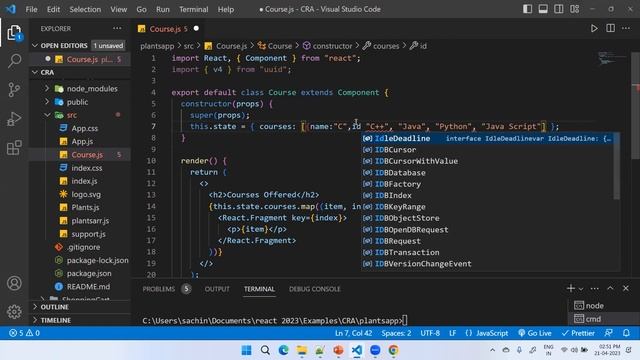Open notifications bell in status bar
The width and height of the screenshot is (640, 360).
coord(626,333)
